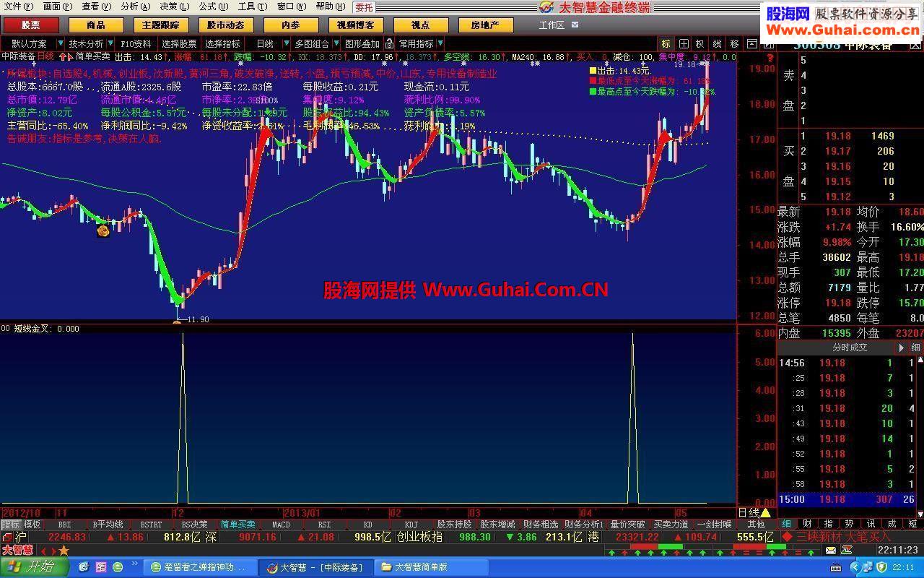Open the 股市动态 section
Viewport: 924px width, 578px height.
(x=225, y=25)
